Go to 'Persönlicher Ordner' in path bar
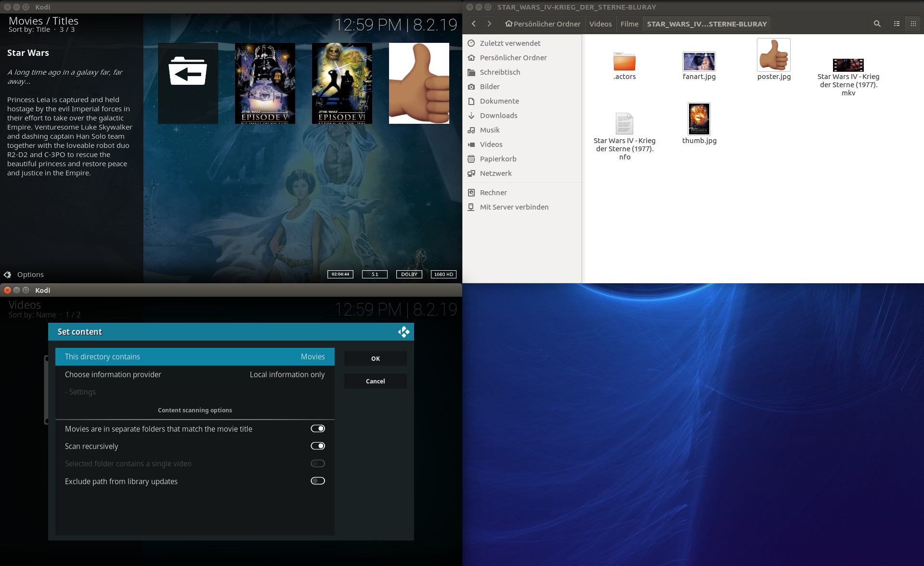Image resolution: width=924 pixels, height=566 pixels. [x=543, y=24]
